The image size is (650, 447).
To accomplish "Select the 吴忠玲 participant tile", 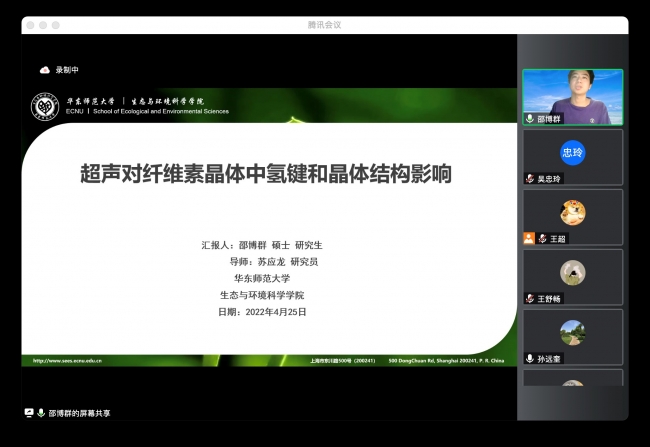I will 572,155.
